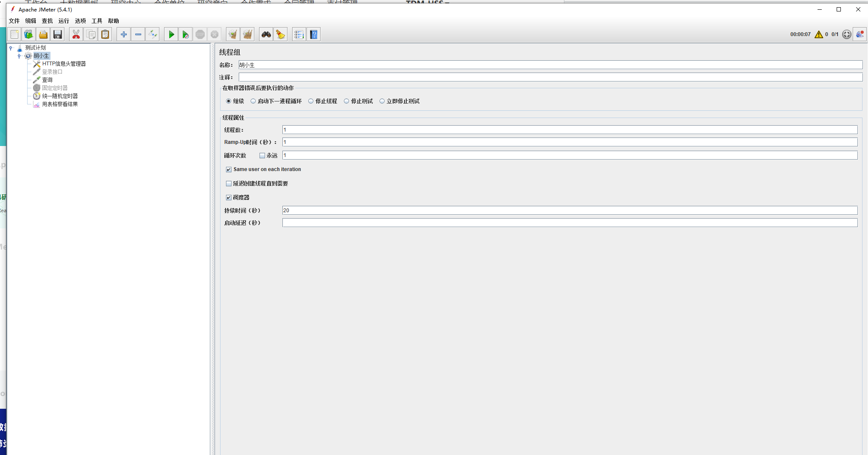Click the 持续时间 duration field

(570, 211)
